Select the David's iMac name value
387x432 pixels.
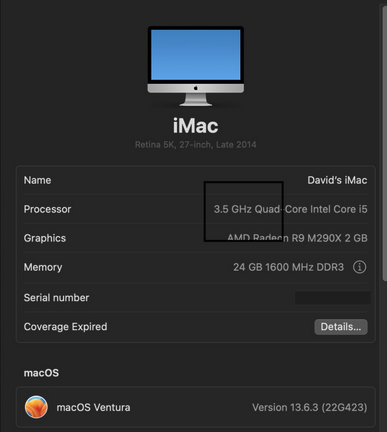337,180
